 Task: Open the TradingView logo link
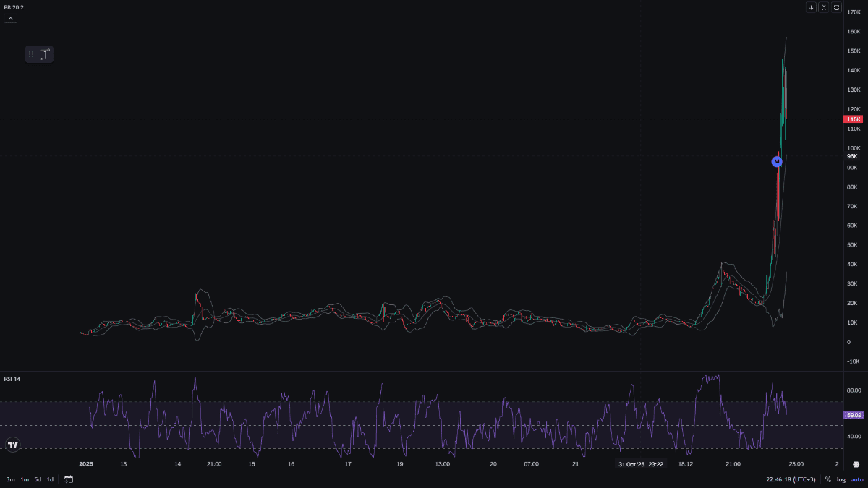point(12,445)
